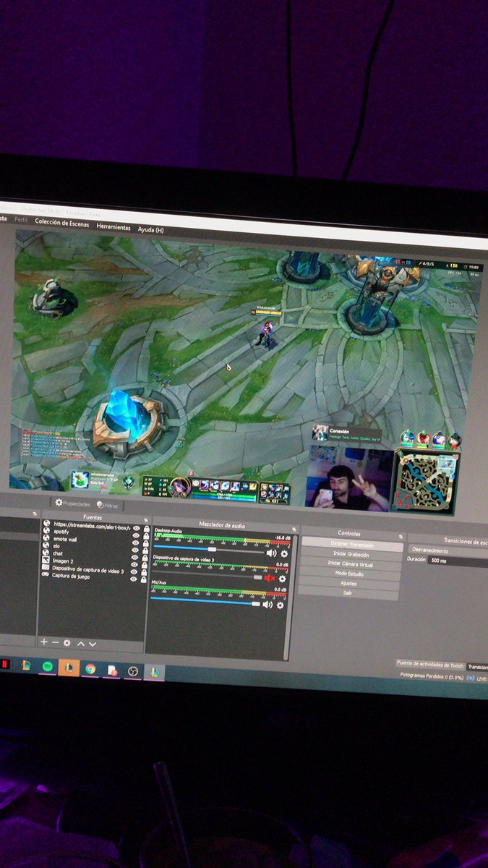
Task: Add a new source with the plus icon
Action: [x=43, y=642]
